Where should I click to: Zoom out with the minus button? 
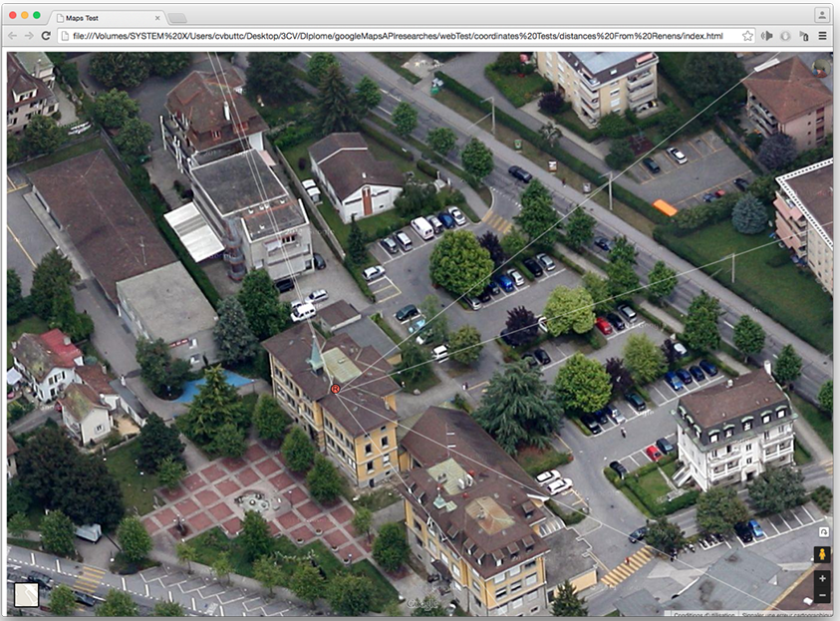(822, 596)
